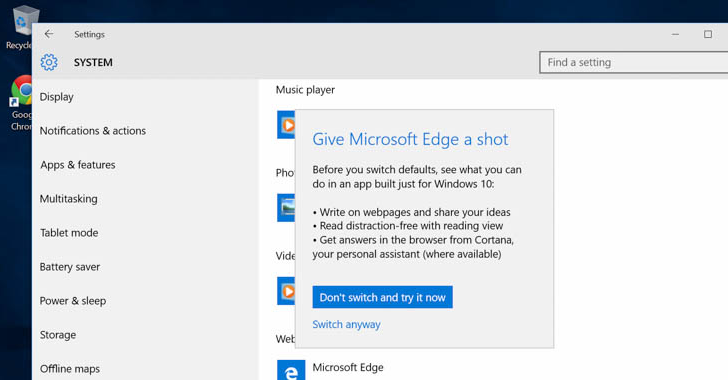Click the Music player heading
The height and width of the screenshot is (380, 728).
[x=305, y=90]
